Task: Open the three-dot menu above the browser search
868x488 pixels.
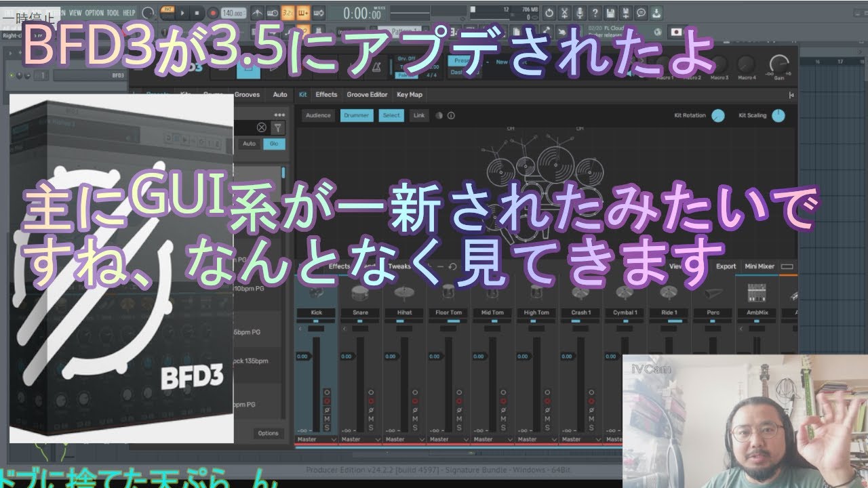Action: (x=279, y=115)
